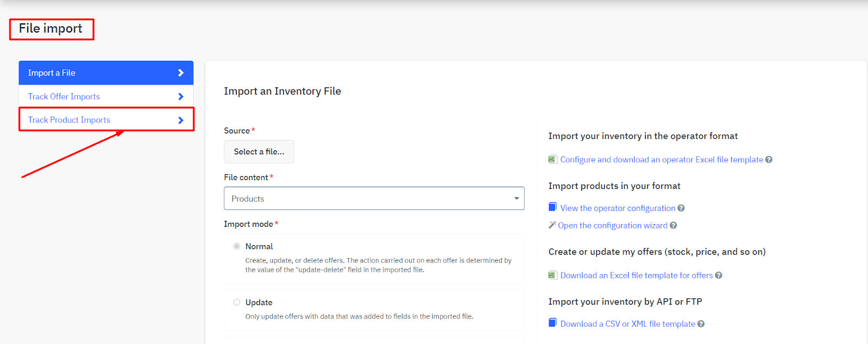Open the File content Products dropdown

pyautogui.click(x=374, y=199)
